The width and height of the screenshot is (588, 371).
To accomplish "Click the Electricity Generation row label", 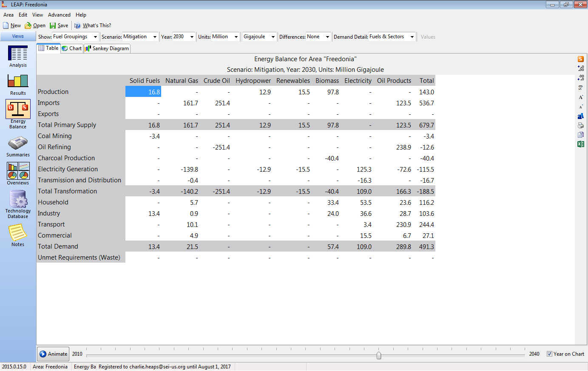I will pos(68,169).
